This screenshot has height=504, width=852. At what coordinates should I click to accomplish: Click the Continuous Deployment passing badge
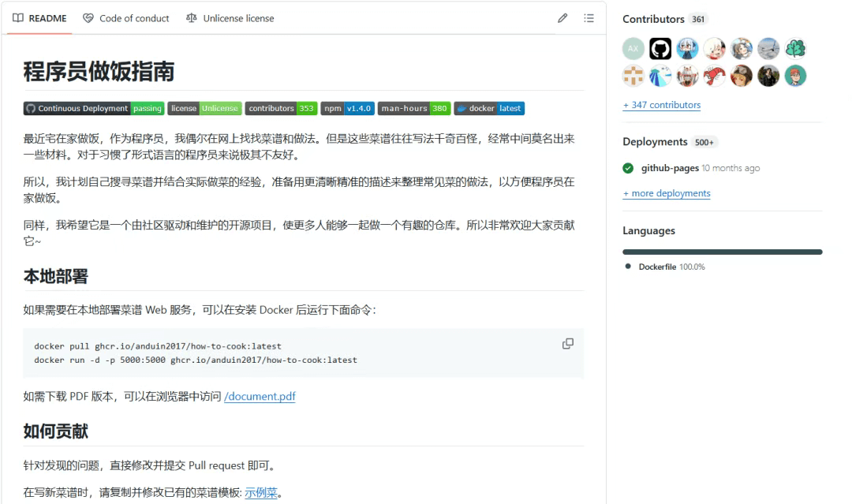click(93, 109)
